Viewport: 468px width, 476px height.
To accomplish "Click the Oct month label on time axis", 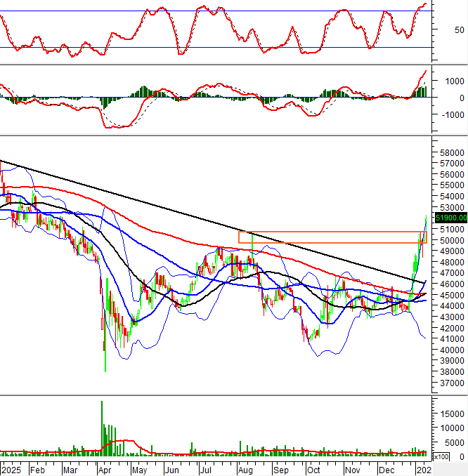I will pyautogui.click(x=314, y=470).
